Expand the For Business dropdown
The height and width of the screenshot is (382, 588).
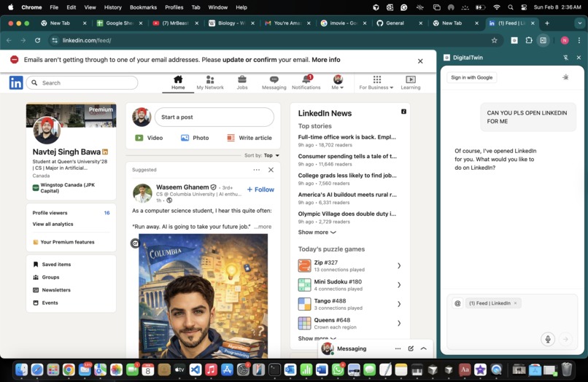click(x=376, y=82)
